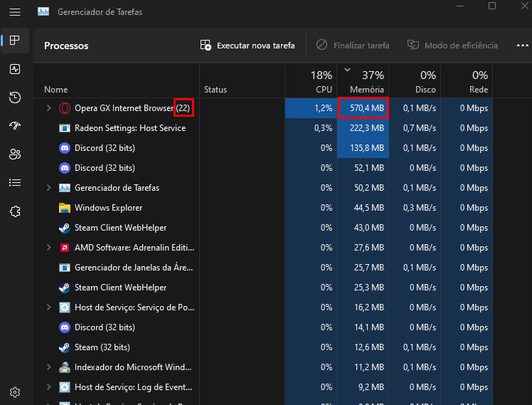Click the Opera GX browser icon
Viewport: 532px width, 405px height.
65,108
